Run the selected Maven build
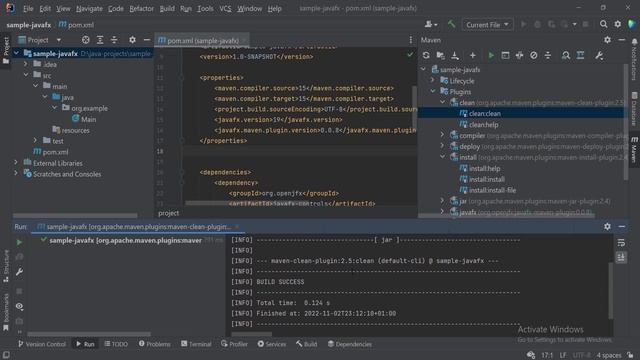 491,55
